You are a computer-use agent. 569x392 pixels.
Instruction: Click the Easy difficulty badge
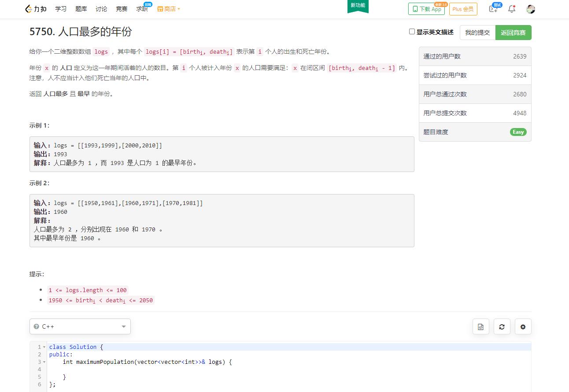tap(518, 132)
